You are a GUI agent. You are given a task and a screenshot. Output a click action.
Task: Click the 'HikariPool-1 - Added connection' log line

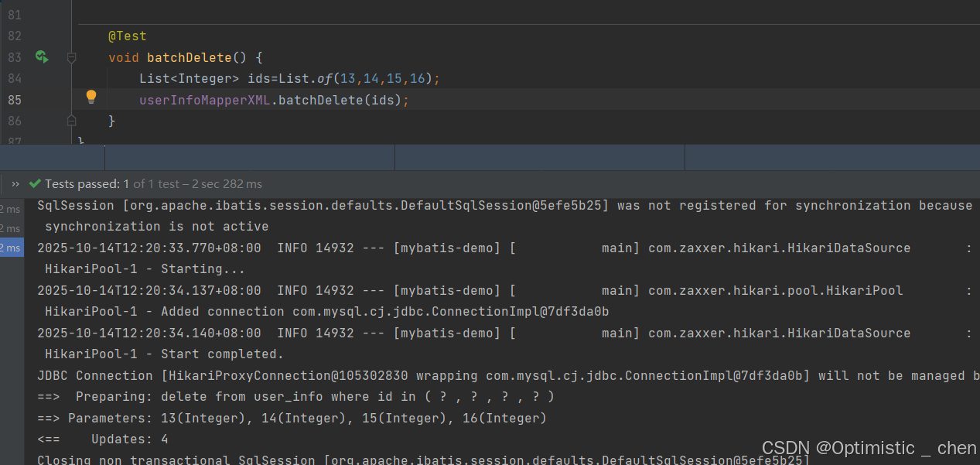[x=327, y=312]
